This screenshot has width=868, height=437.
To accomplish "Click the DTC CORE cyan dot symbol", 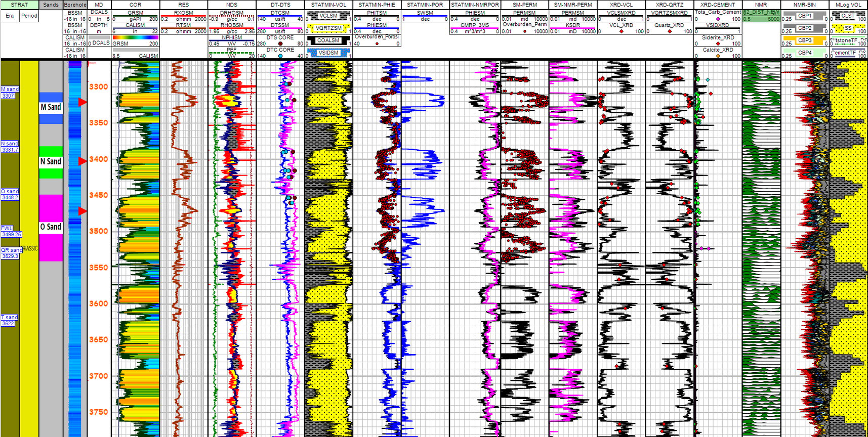I will click(280, 56).
